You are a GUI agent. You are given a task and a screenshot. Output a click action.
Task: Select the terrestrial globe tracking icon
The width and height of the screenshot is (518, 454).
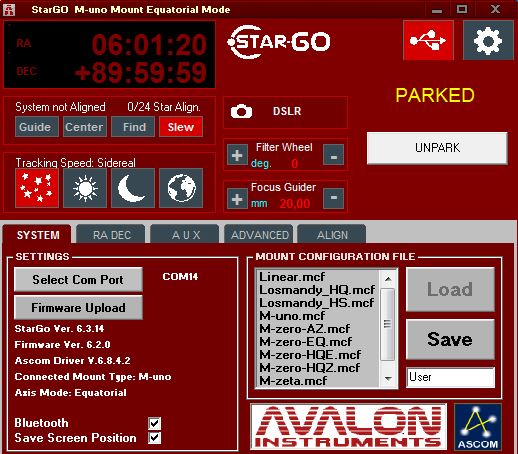pos(181,188)
